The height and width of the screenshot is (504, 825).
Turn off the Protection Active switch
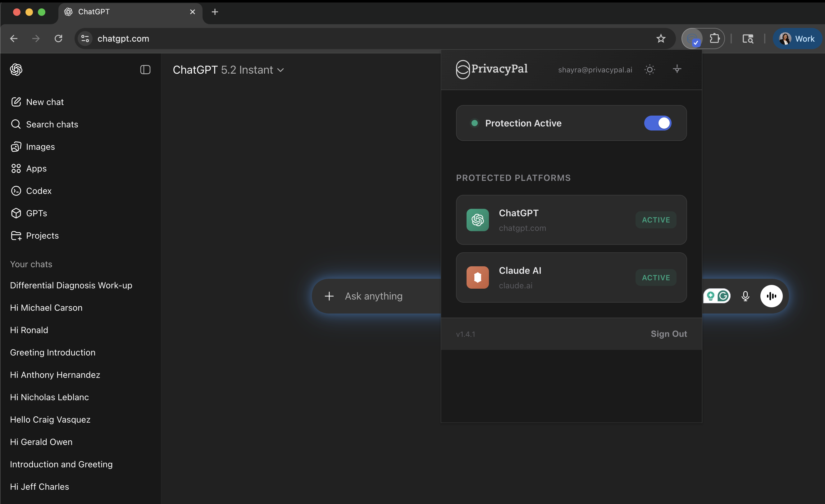(x=657, y=123)
